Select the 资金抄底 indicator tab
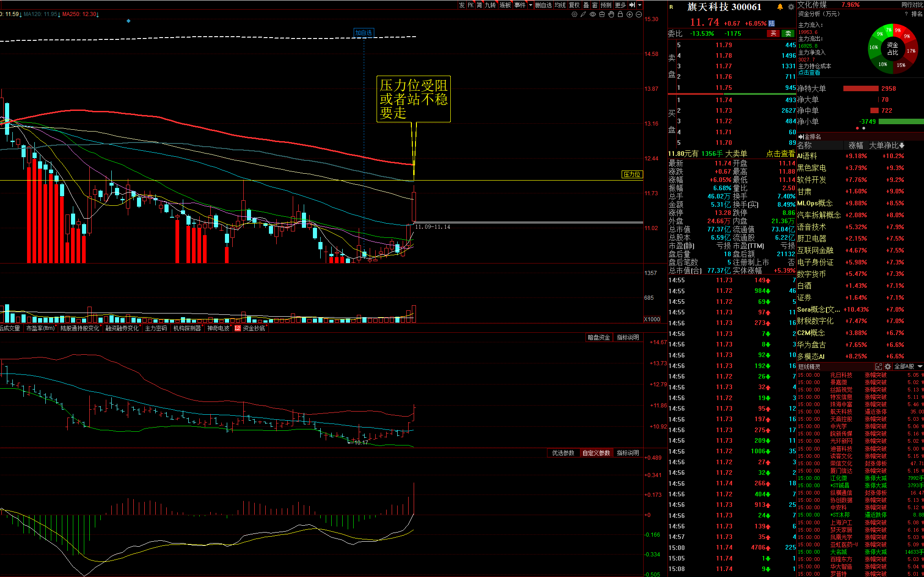924x577 pixels. 253,328
